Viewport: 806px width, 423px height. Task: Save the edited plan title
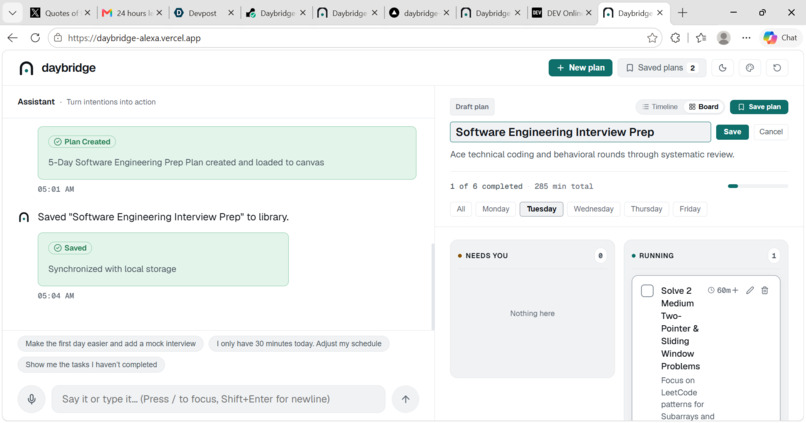pos(732,132)
